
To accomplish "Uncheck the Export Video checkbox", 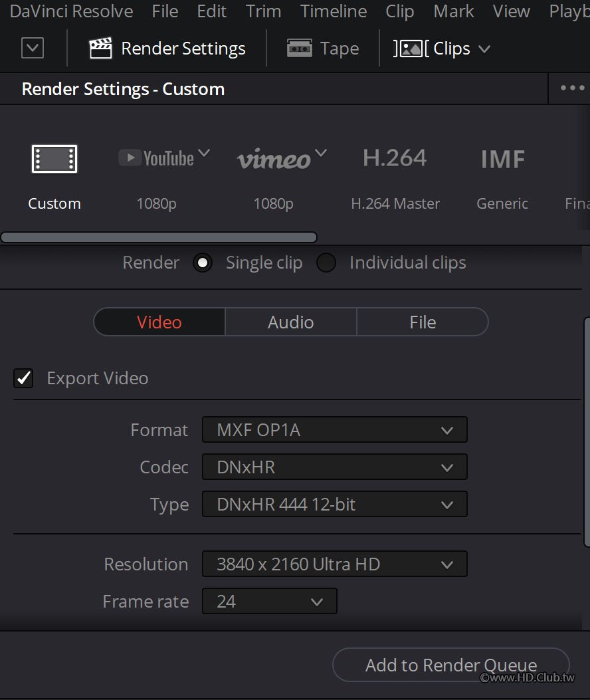I will [24, 378].
